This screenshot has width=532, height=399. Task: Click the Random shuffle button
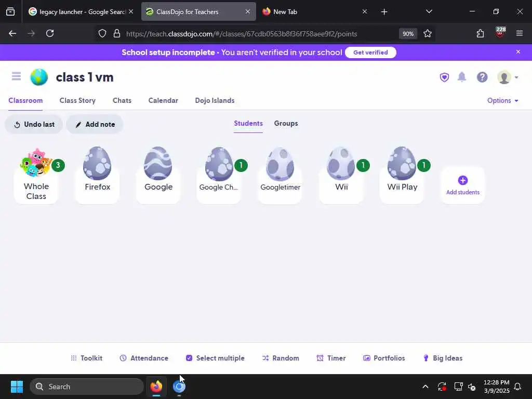(x=281, y=358)
